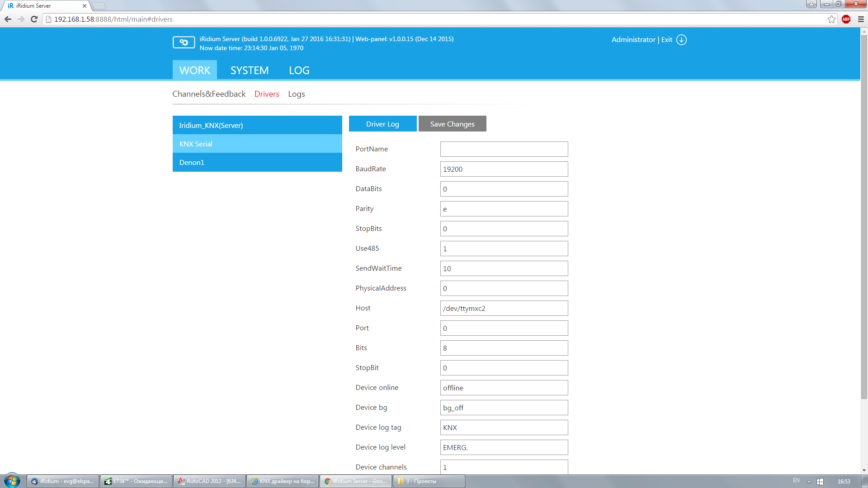
Task: Open Windows Start button
Action: coord(12,481)
